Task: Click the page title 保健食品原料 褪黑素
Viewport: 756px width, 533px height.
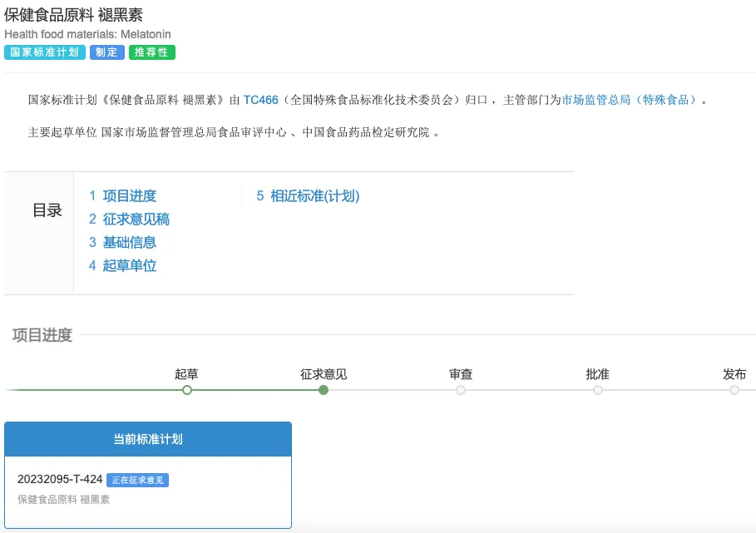Action: tap(73, 15)
